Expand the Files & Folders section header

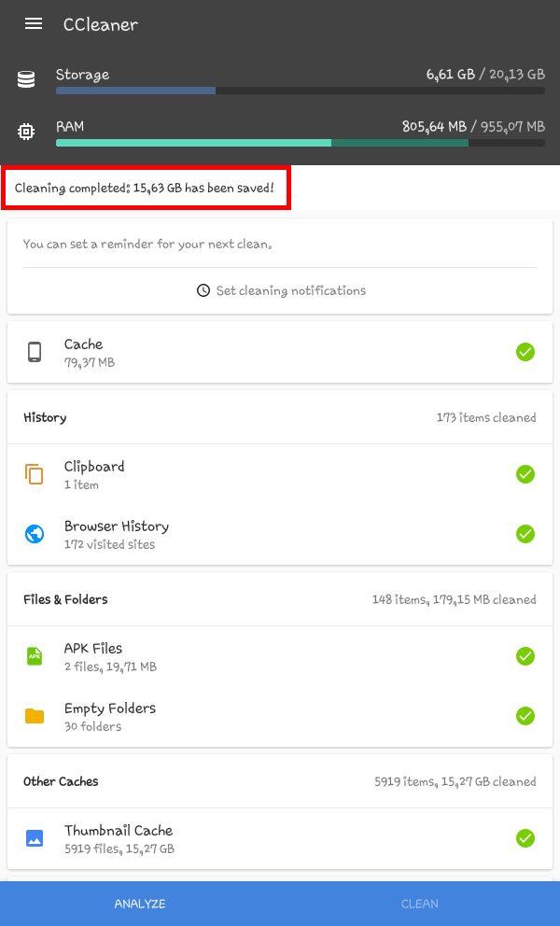(280, 599)
